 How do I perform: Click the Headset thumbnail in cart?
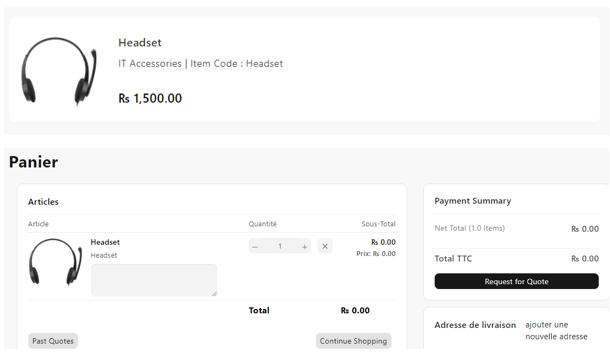[55, 262]
